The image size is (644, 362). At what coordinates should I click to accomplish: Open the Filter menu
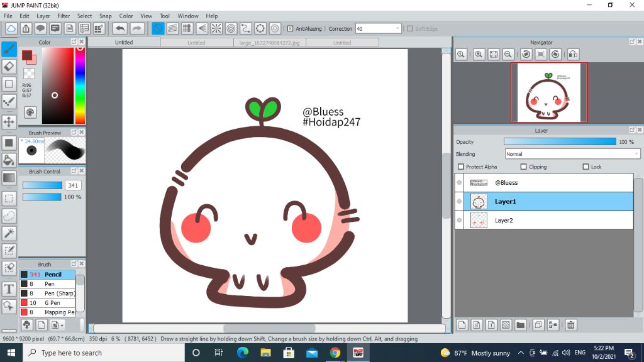pyautogui.click(x=64, y=16)
